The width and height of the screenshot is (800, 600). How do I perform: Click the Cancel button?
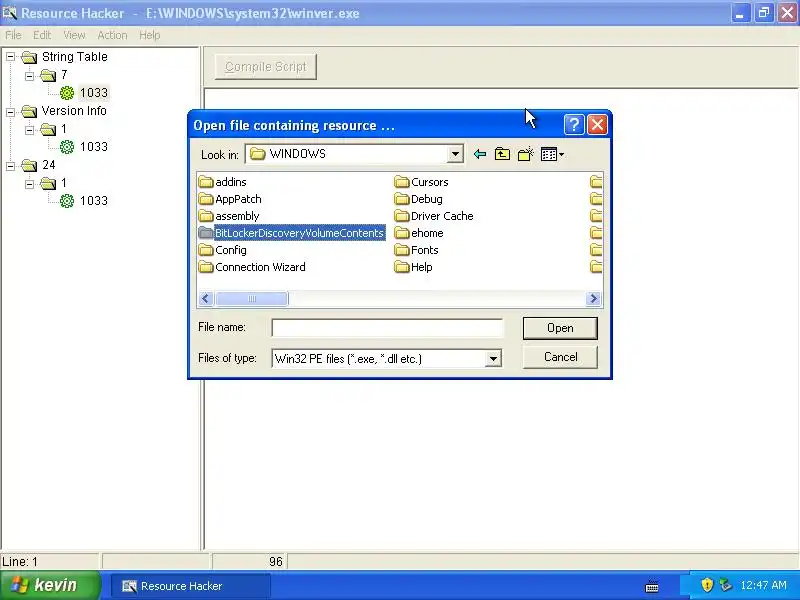click(x=560, y=357)
